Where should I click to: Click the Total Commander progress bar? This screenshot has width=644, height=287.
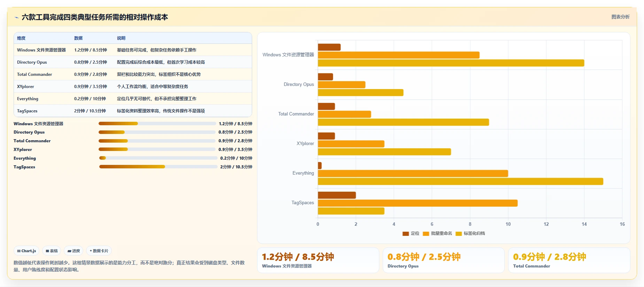[x=157, y=141]
